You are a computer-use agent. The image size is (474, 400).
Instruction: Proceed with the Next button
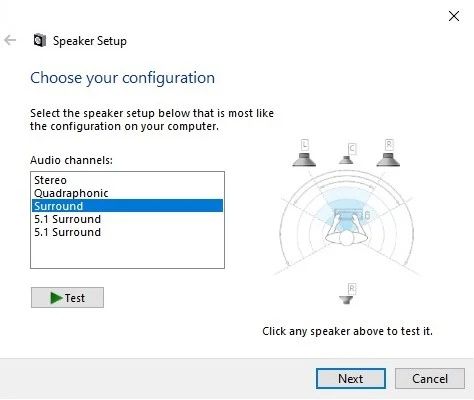click(x=351, y=379)
